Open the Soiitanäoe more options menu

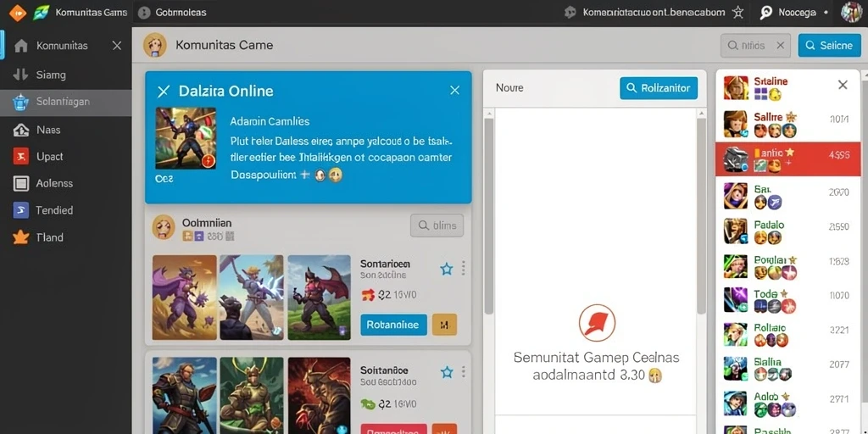click(x=463, y=372)
